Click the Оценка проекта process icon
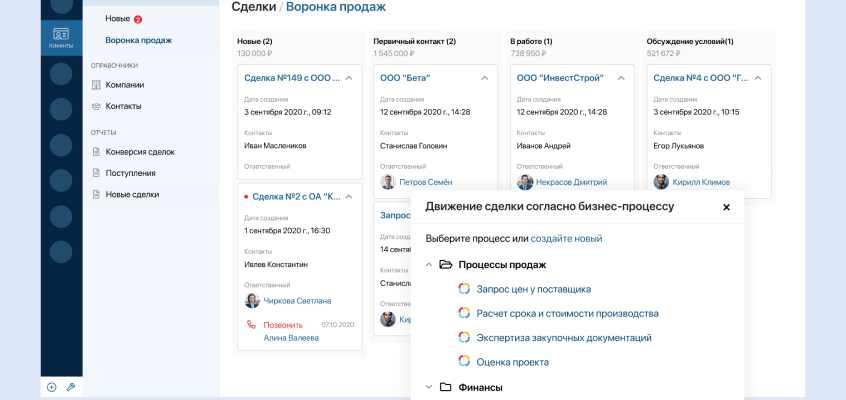This screenshot has width=846, height=400. (464, 361)
